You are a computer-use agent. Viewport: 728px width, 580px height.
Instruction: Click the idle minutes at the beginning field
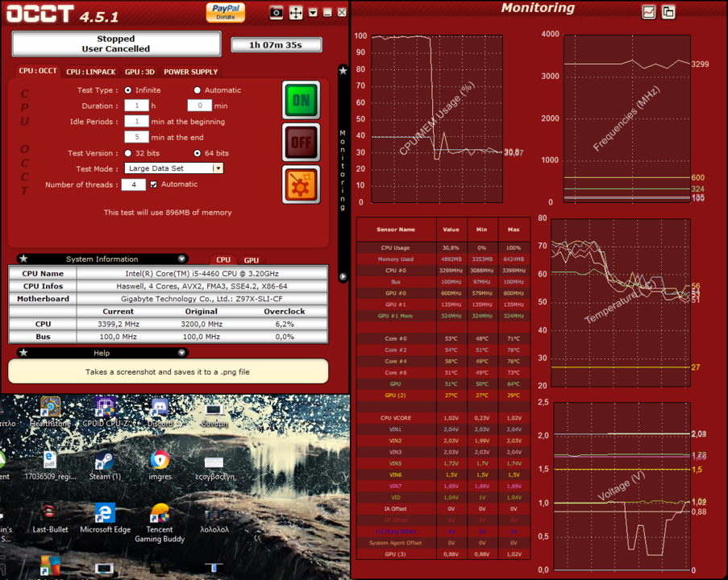pyautogui.click(x=136, y=122)
